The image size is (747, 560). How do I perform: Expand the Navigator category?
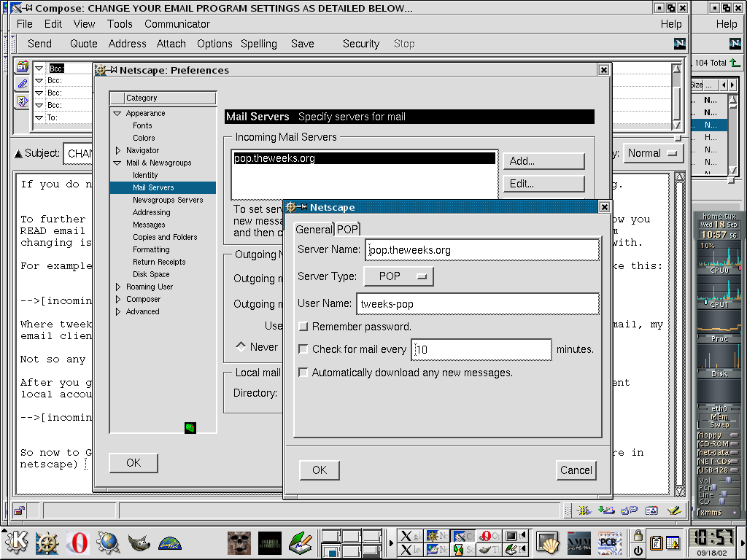coord(117,150)
